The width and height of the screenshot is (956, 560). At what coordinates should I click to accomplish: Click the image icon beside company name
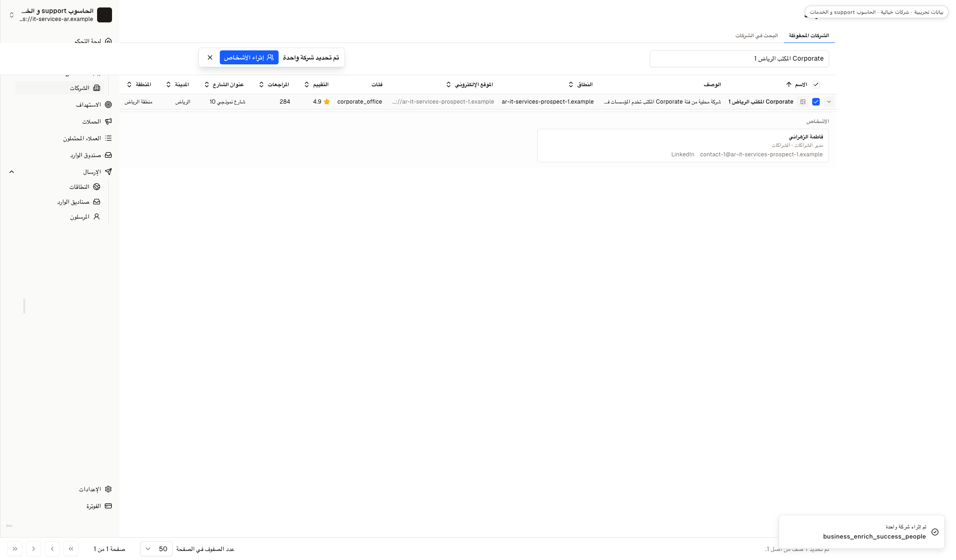(803, 102)
